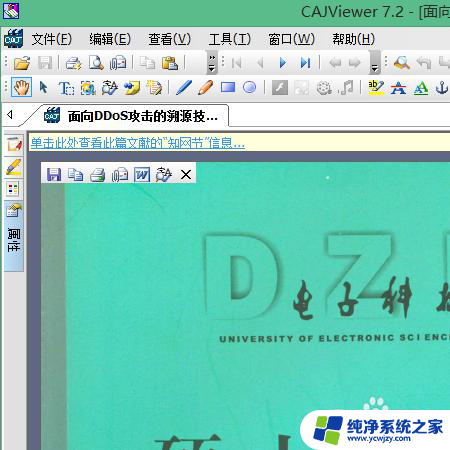Viewport: 450px width, 450px height.
Task: Click print icon in floating selection toolbar
Action: (98, 174)
